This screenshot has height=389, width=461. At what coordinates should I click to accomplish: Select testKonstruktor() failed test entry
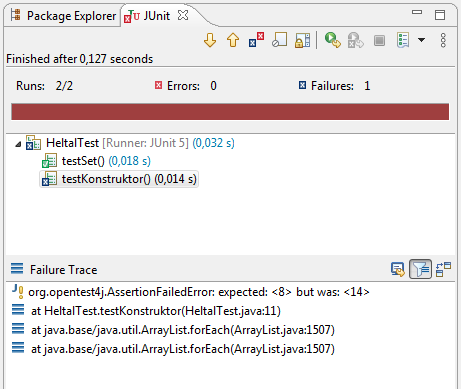(x=119, y=179)
